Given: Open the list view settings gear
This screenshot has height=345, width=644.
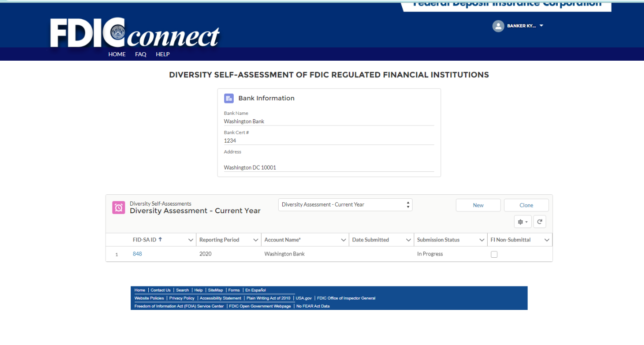Looking at the screenshot, I should coord(523,222).
